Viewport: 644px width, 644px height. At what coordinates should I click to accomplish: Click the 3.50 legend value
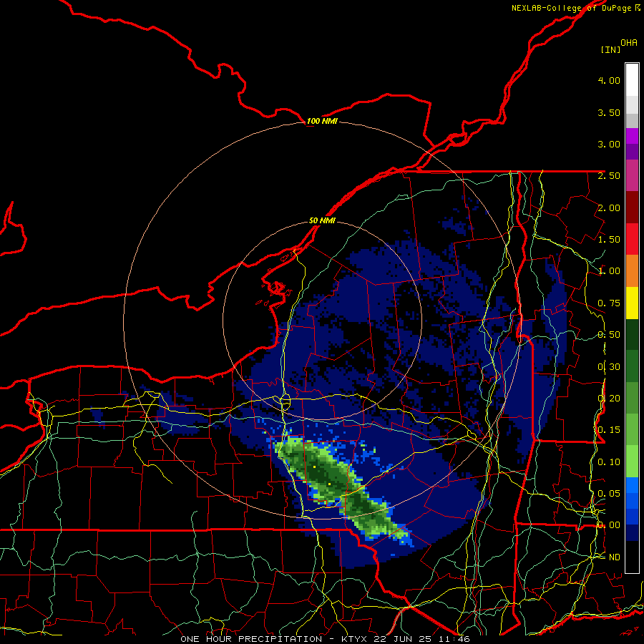[x=609, y=112]
